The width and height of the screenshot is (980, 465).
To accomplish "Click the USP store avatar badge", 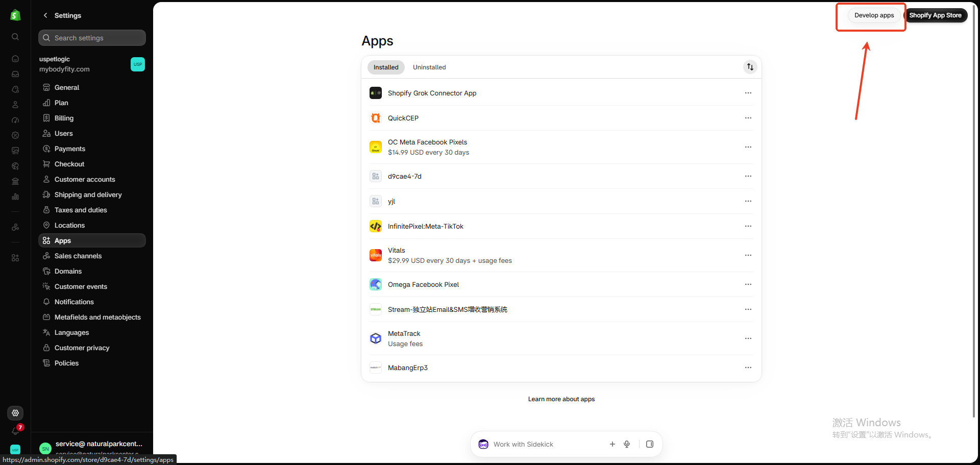I will 138,64.
